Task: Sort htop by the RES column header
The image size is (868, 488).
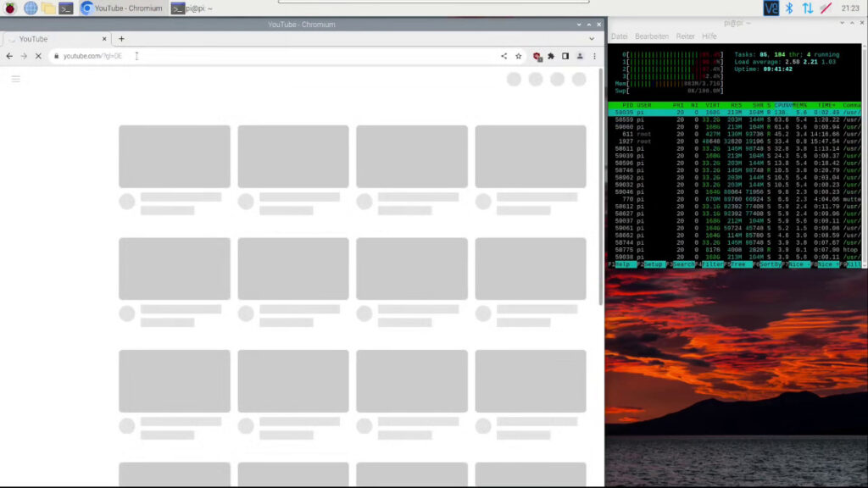Action: click(736, 105)
